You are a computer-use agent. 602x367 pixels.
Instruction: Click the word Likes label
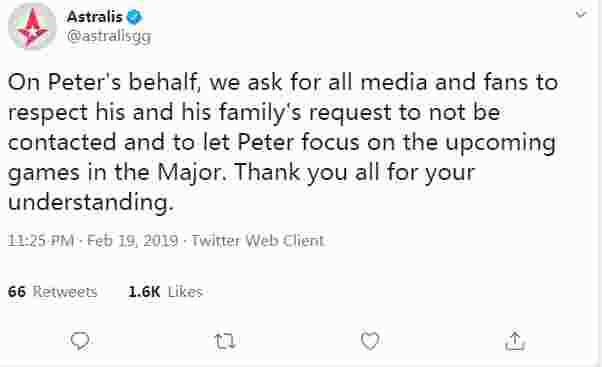[x=185, y=292]
